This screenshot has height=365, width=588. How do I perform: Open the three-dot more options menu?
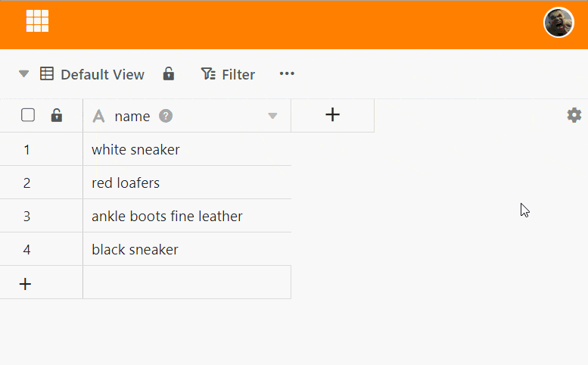(x=287, y=73)
